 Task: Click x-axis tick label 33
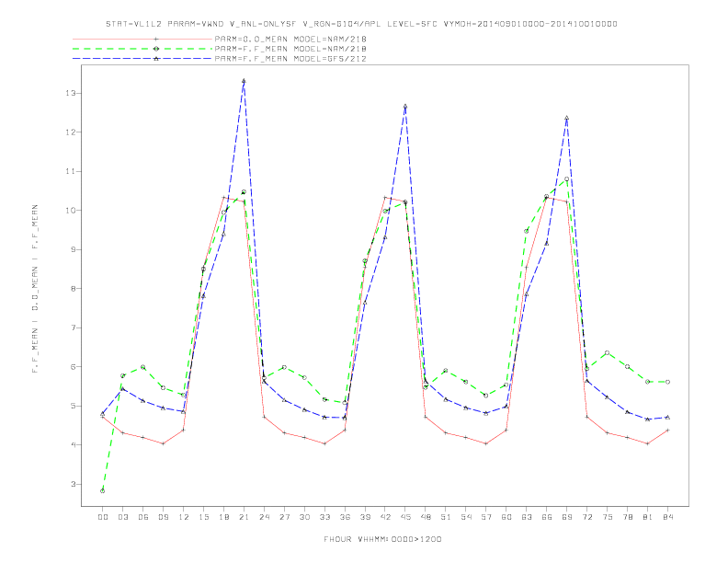pyautogui.click(x=324, y=517)
